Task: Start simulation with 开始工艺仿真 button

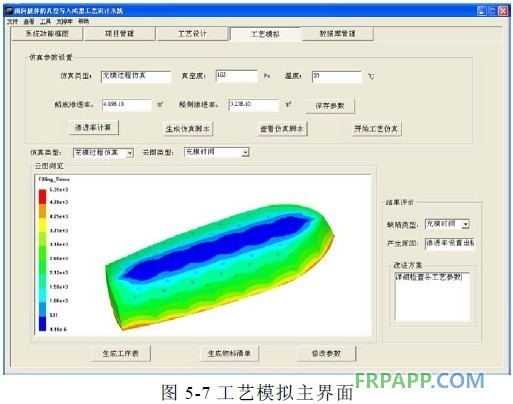Action: 376,129
